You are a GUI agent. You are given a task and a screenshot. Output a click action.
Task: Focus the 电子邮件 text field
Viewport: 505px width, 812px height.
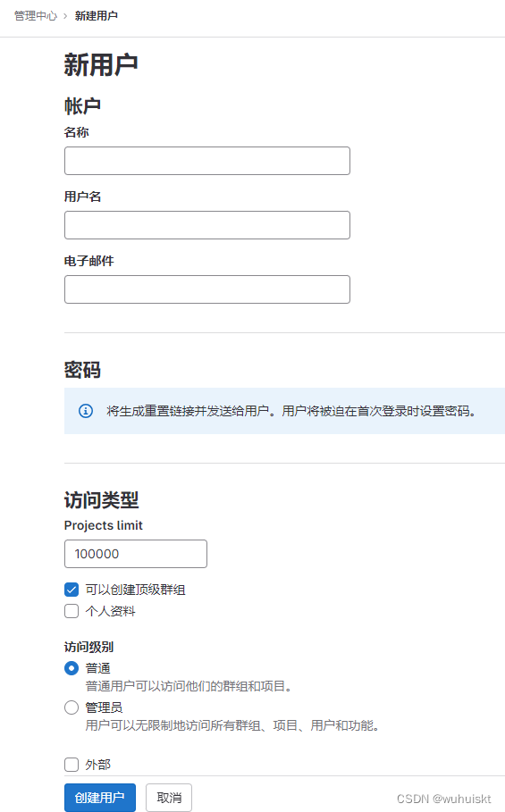pos(207,289)
